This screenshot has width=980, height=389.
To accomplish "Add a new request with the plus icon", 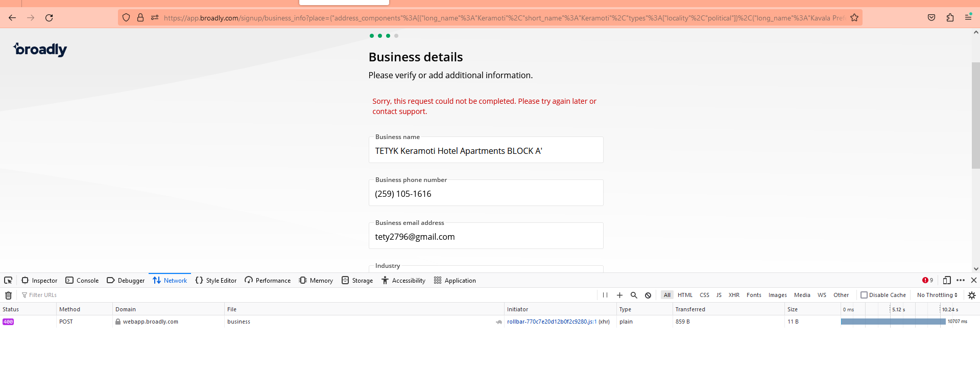I will click(619, 295).
